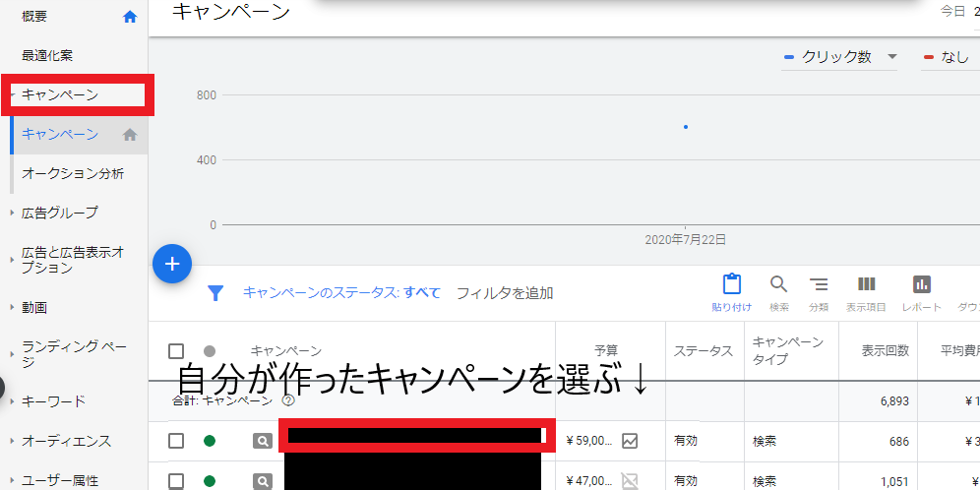The height and width of the screenshot is (490, 980).
Task: Collapse the キャンペーン section in sidebar
Action: point(60,95)
